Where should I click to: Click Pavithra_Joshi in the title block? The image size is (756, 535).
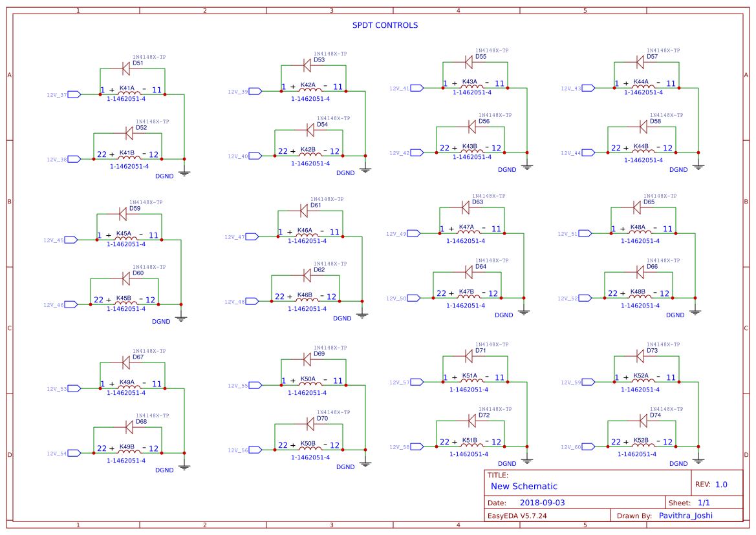tap(686, 515)
